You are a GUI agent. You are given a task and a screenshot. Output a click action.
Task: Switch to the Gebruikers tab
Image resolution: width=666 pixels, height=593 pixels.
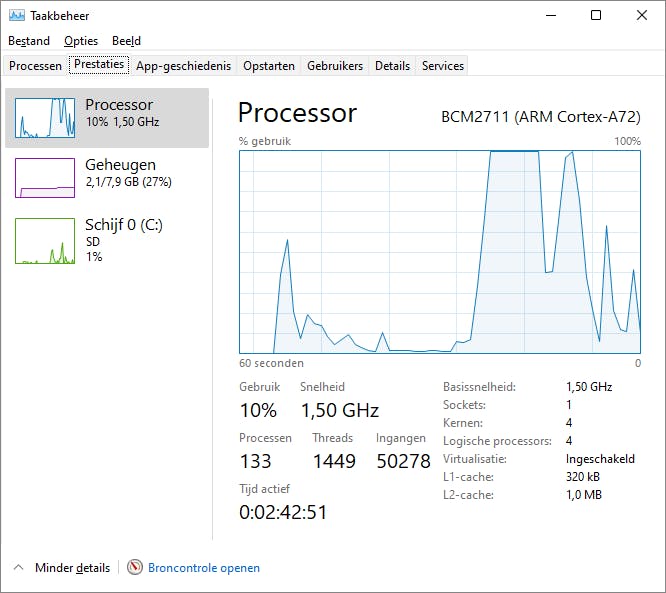pos(335,66)
